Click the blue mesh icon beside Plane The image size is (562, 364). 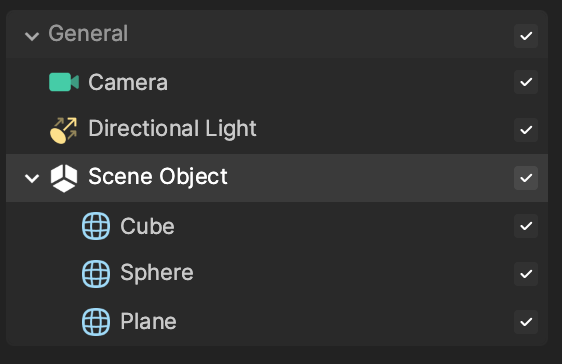pos(96,322)
